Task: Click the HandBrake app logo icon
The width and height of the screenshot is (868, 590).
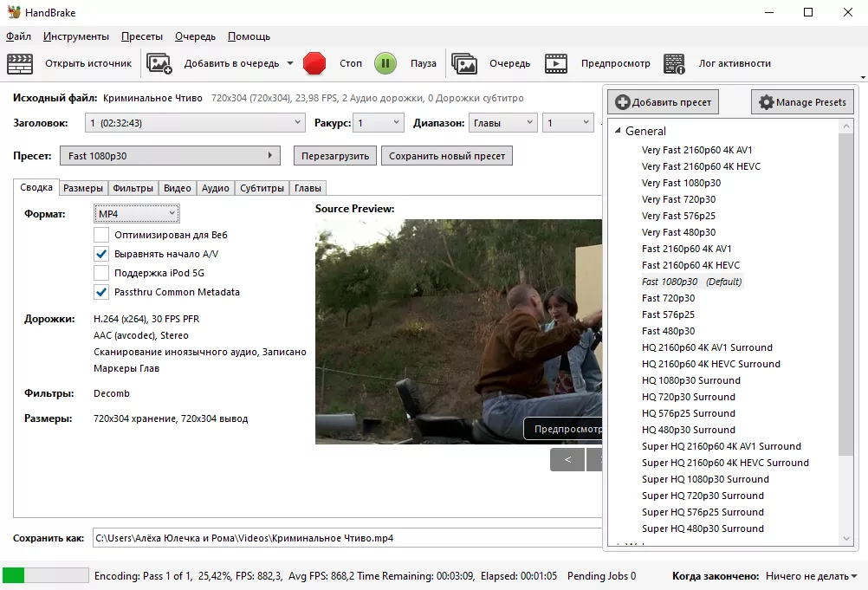Action: [x=14, y=12]
